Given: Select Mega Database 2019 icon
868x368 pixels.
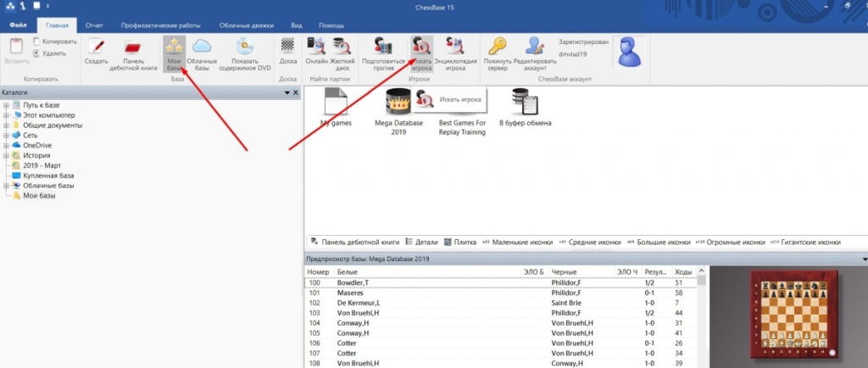Looking at the screenshot, I should pyautogui.click(x=398, y=101).
